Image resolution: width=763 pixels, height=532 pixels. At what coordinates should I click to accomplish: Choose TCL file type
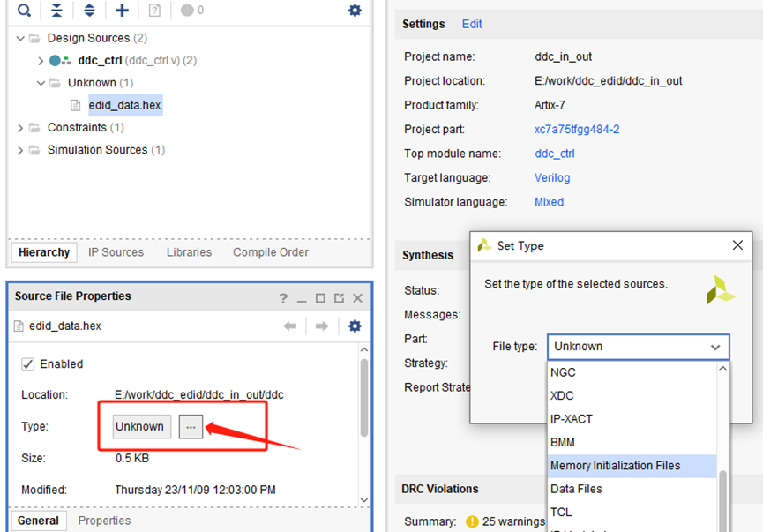632,512
